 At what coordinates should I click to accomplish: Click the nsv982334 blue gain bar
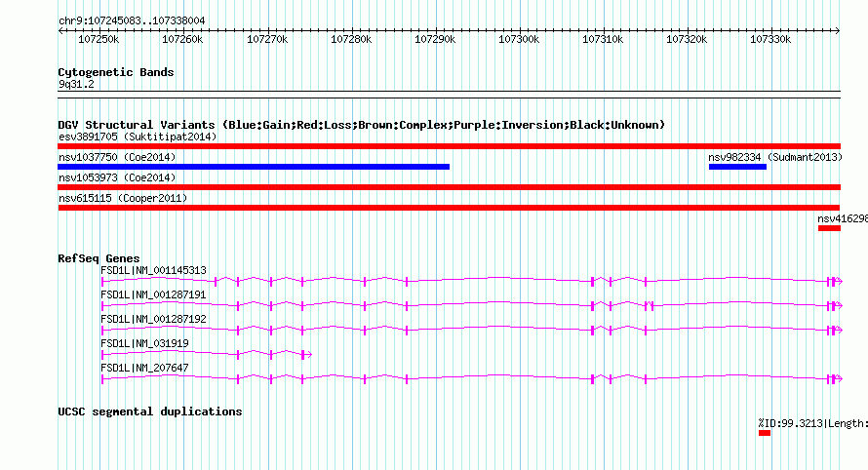(x=737, y=167)
